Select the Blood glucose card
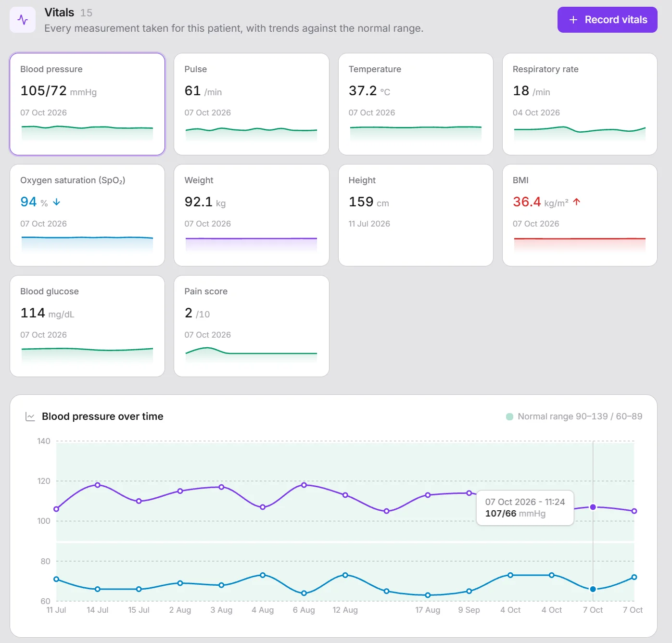The width and height of the screenshot is (672, 643). [88, 326]
